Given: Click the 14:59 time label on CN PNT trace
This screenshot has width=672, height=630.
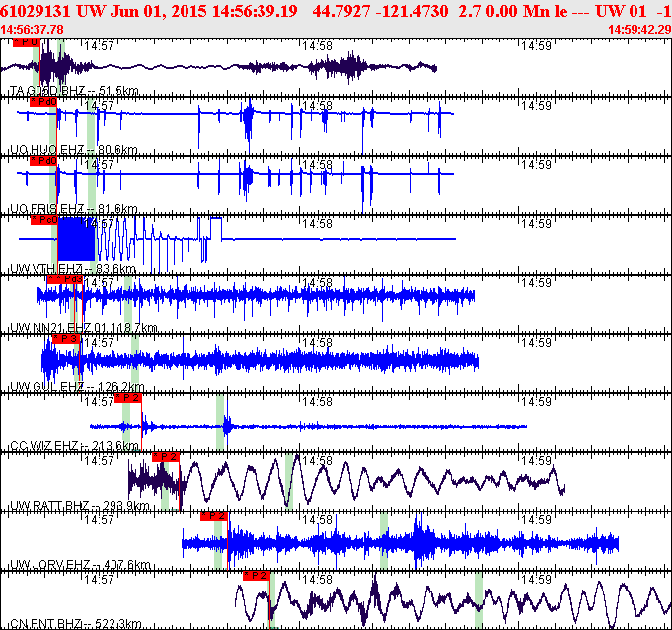Looking at the screenshot, I should [x=536, y=580].
